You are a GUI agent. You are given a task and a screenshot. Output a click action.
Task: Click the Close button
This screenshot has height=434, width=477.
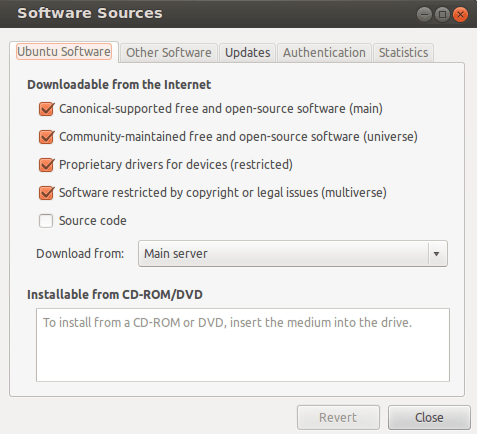click(429, 417)
